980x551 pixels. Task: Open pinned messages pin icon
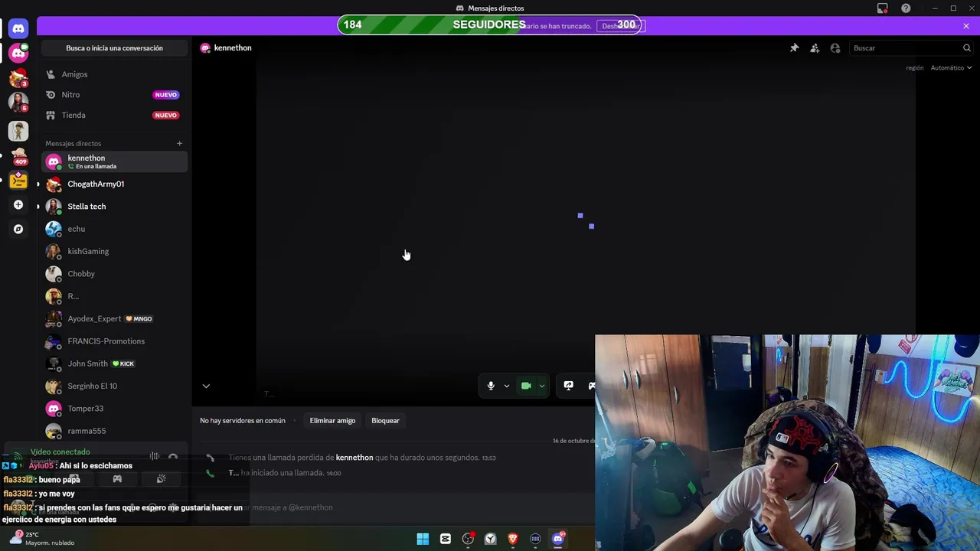tap(794, 48)
